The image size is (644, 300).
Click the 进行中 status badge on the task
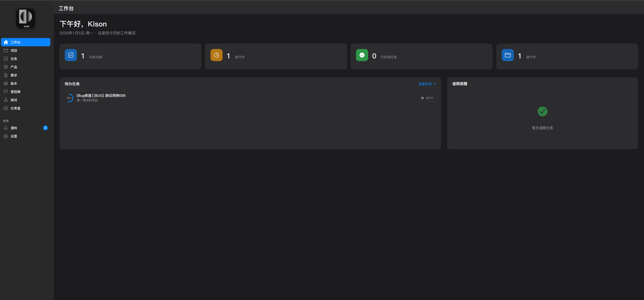pos(427,98)
